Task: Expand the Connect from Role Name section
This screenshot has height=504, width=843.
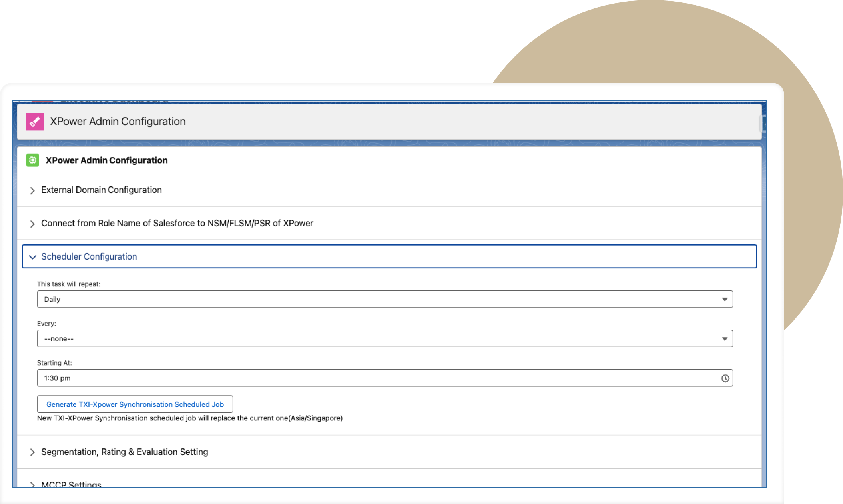Action: 177,223
